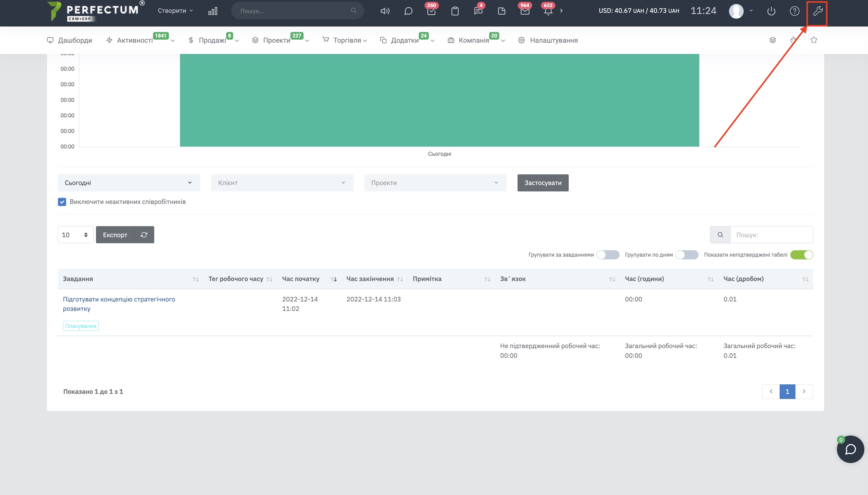This screenshot has width=868, height=495.
Task: Disable Показати непідтверджені табелі toggle
Action: (801, 255)
